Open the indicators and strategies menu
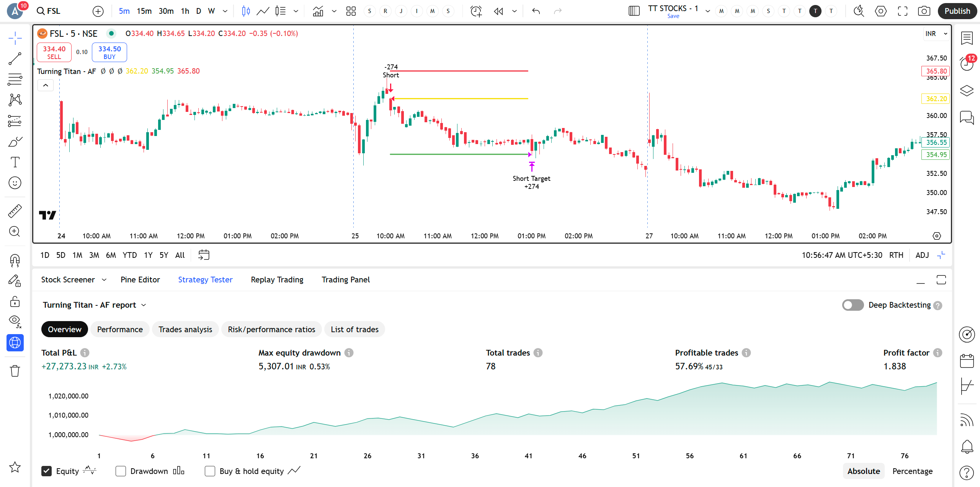This screenshot has height=487, width=980. 318,11
